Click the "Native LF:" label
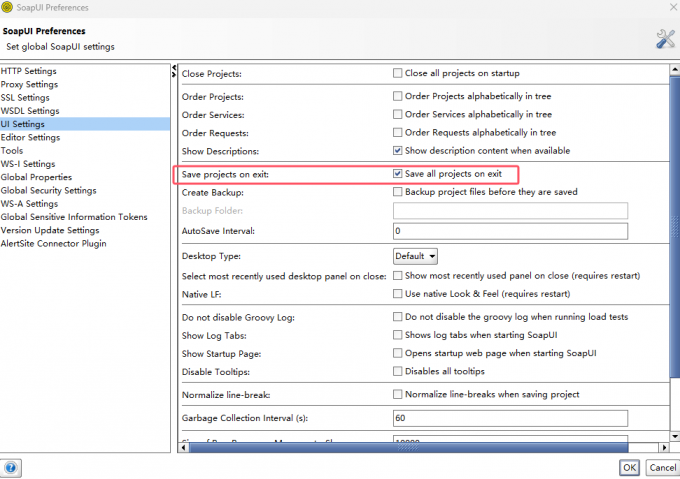 tap(202, 294)
